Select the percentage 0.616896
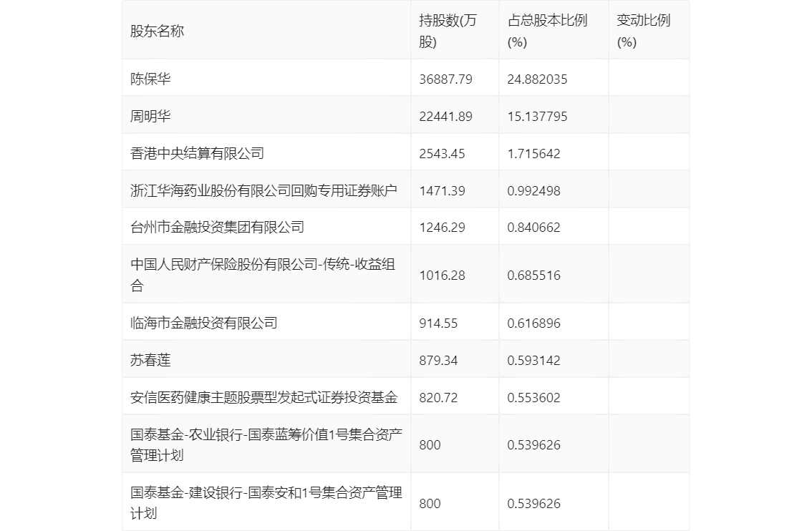The height and width of the screenshot is (531, 812). pyautogui.click(x=534, y=323)
